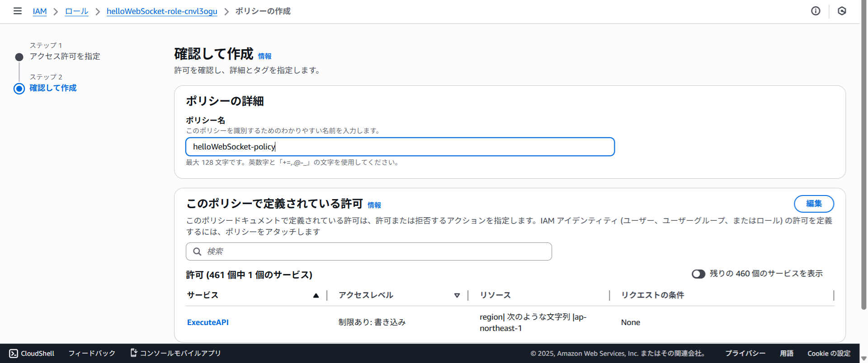Screen dimensions: 868x363
Task: Open Cookie settings in the footer
Action: pyautogui.click(x=829, y=353)
